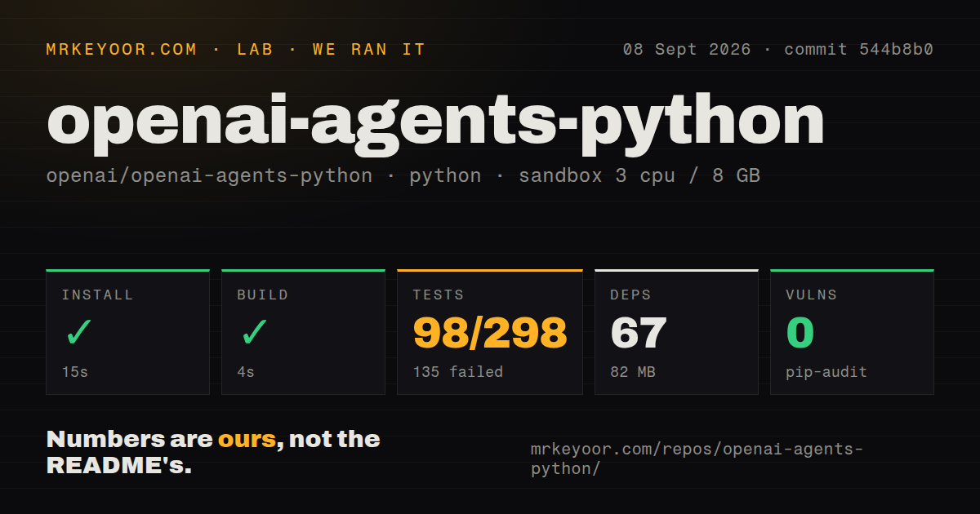Click the BUILD green checkmark
The width and height of the screenshot is (980, 514).
coord(254,333)
